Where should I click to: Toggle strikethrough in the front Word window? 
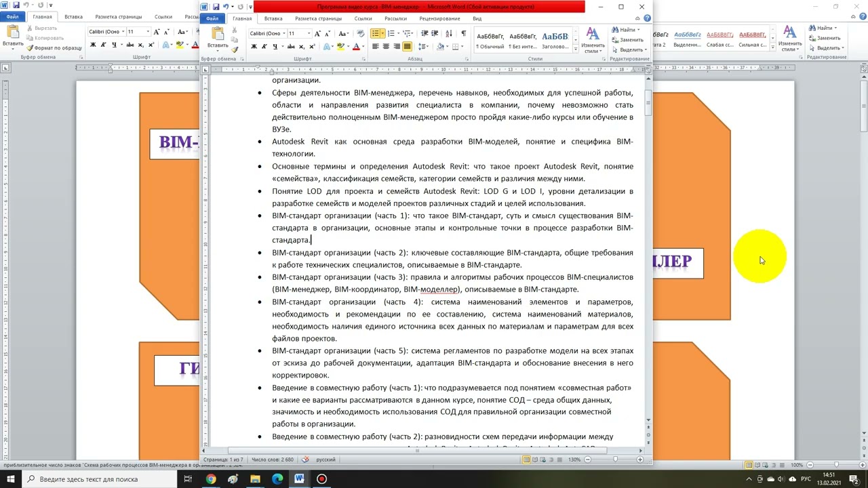(290, 47)
